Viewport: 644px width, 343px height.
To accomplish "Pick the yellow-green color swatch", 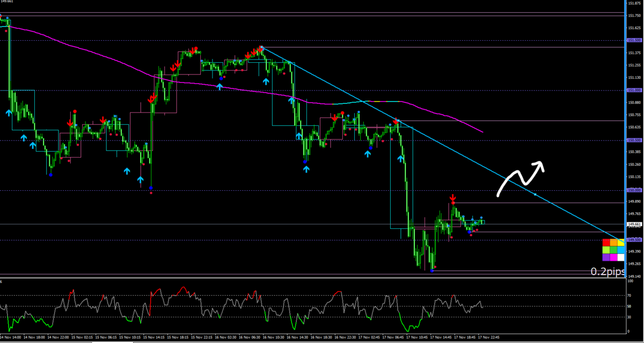I will (x=606, y=250).
